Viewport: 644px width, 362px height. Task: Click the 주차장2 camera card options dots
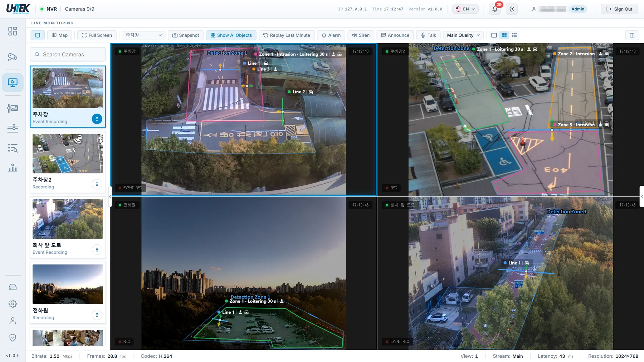(x=97, y=184)
